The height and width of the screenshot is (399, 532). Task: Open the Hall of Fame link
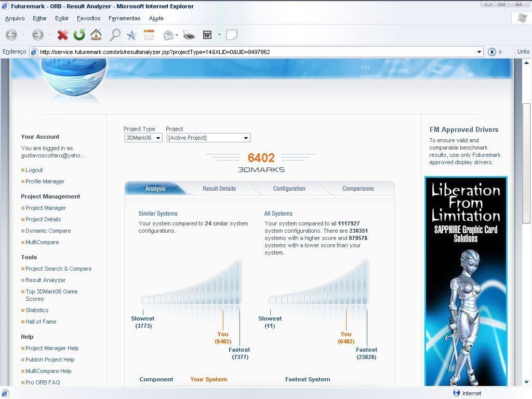[41, 322]
